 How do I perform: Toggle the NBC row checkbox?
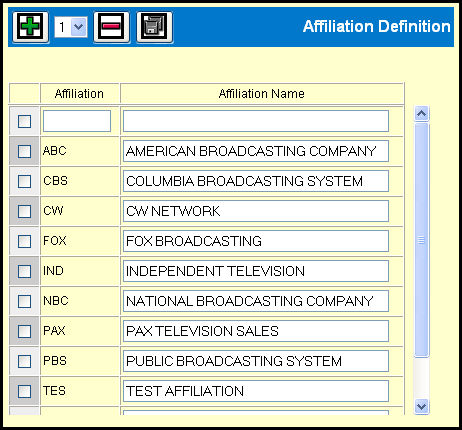click(x=24, y=301)
